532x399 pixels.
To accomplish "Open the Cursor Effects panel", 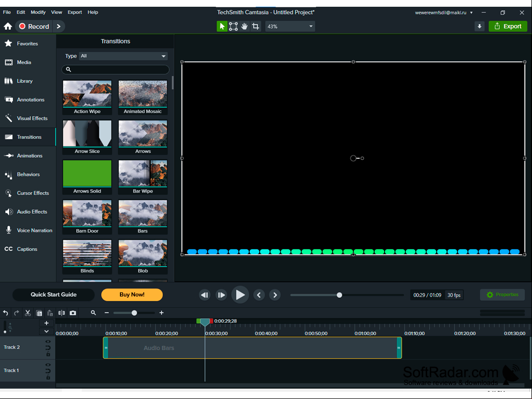I will click(28, 193).
